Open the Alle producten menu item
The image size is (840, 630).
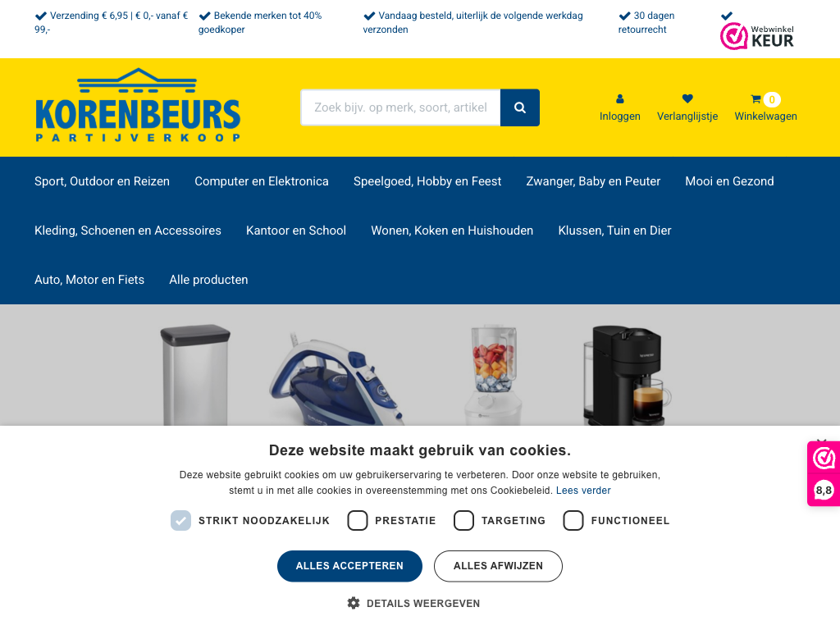point(208,280)
